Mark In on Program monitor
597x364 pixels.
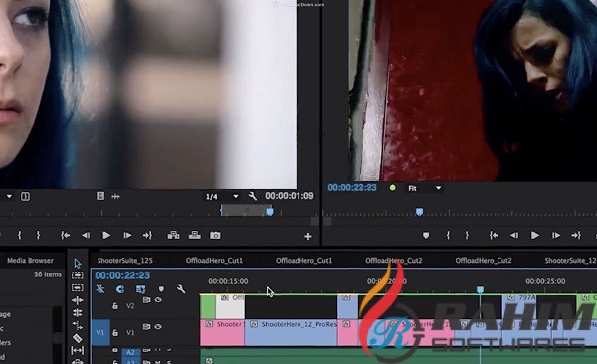coord(448,236)
